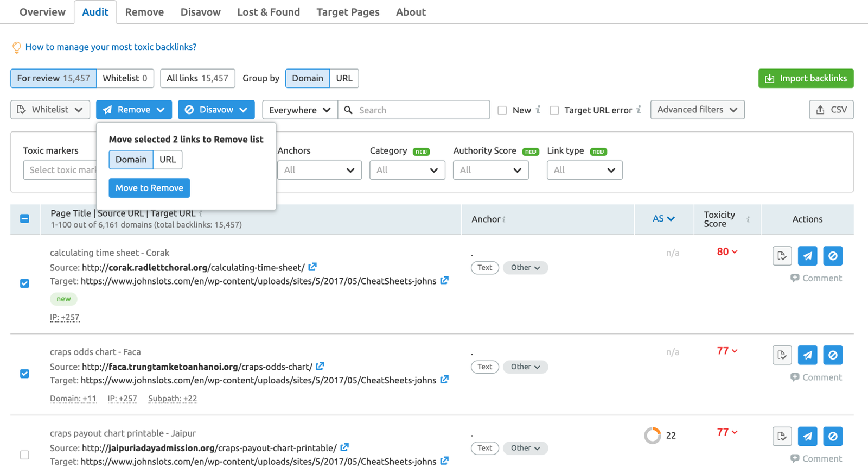Click the remove (paper plane) icon for faca.trungtamketoanhanoi.org row

point(807,355)
